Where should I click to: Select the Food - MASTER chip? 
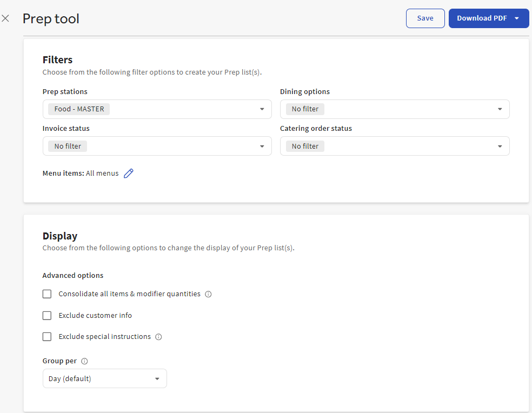pyautogui.click(x=79, y=109)
